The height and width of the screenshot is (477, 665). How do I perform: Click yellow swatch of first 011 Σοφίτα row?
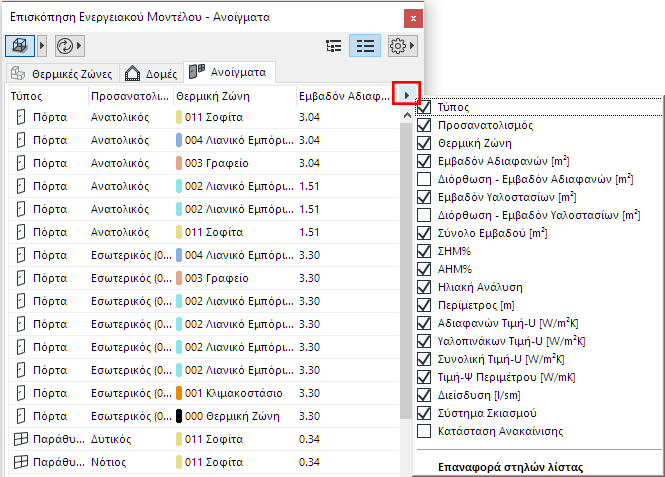click(x=179, y=117)
